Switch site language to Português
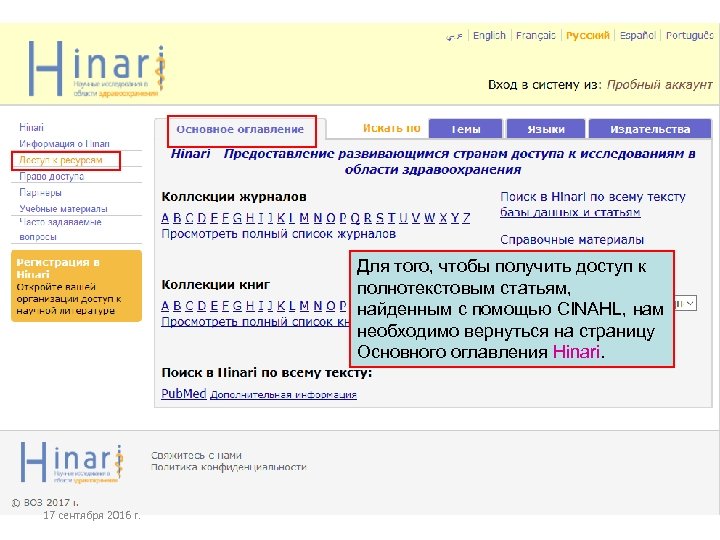The height and width of the screenshot is (540, 720). click(689, 35)
